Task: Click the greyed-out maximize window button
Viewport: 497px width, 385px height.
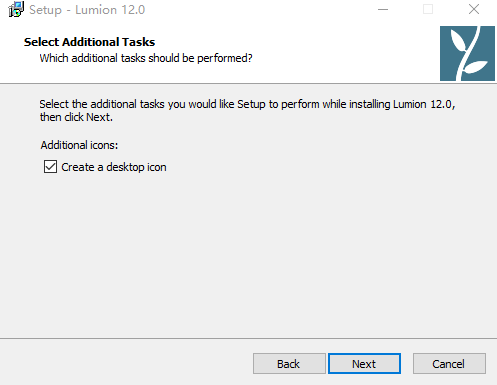Action: click(428, 9)
